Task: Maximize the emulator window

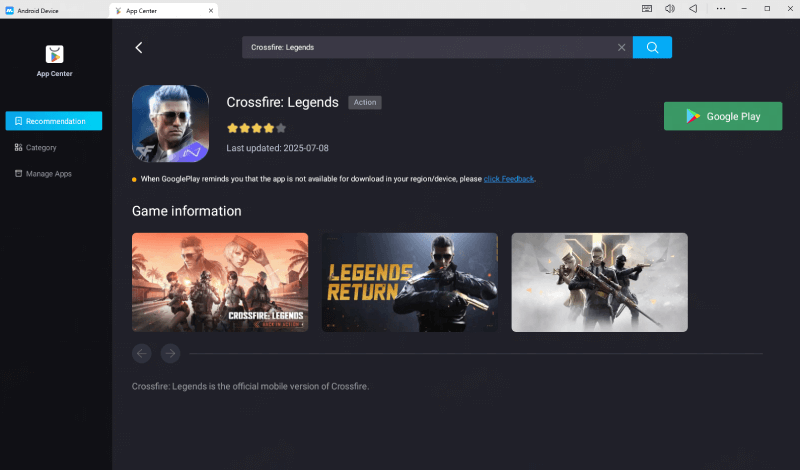Action: [767, 9]
